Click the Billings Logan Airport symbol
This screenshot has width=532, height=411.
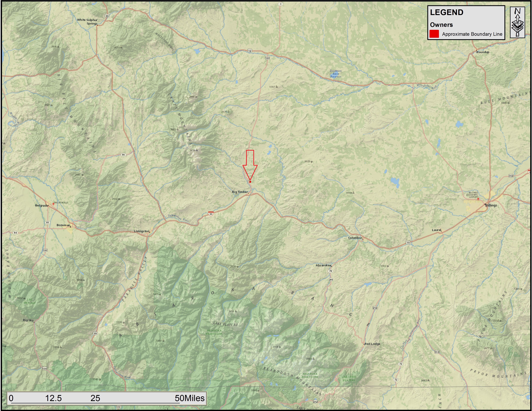[x=478, y=199]
